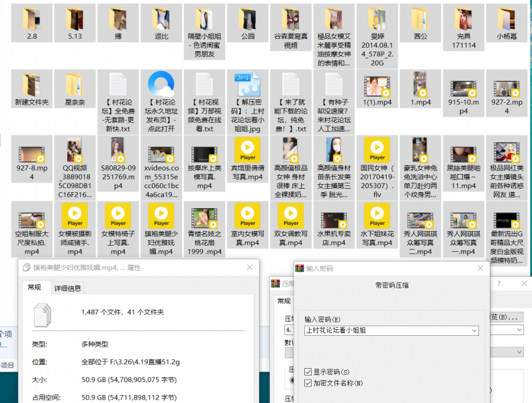Screen dimensions: 532x403
Task: Select the 国民女神 .flv Player file
Action: pos(377,151)
